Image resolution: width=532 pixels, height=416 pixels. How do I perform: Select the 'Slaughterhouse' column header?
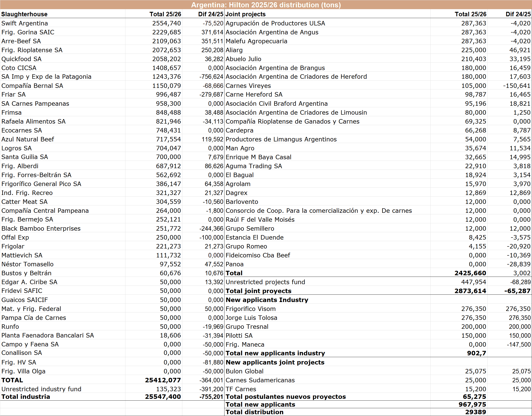[x=24, y=14]
